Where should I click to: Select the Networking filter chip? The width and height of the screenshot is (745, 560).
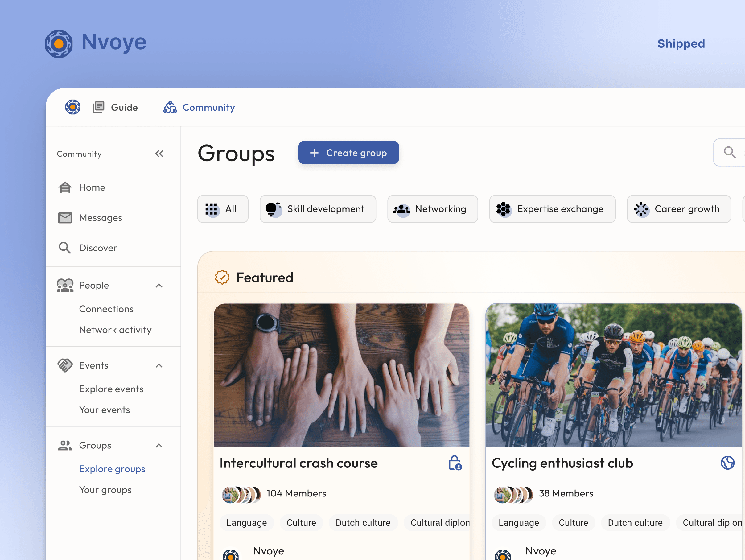coord(432,209)
